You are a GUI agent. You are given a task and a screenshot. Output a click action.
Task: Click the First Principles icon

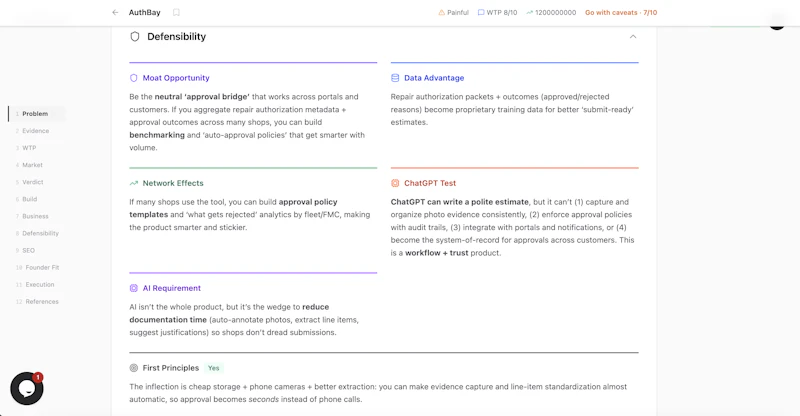point(134,368)
